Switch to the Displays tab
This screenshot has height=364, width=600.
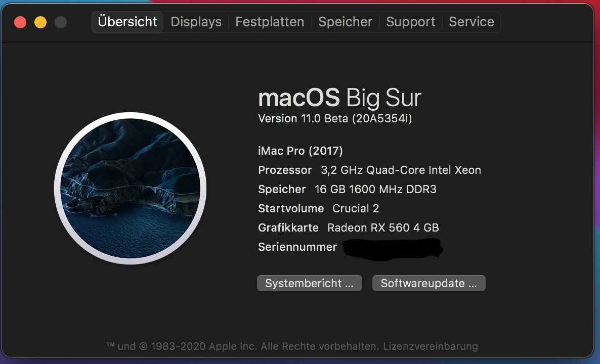pyautogui.click(x=196, y=22)
